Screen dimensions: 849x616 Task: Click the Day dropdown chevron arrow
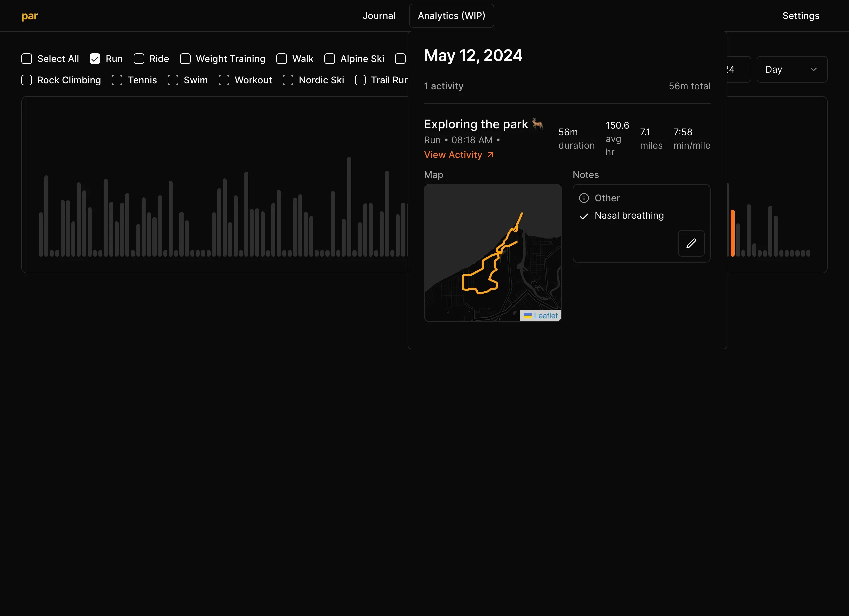pos(813,69)
